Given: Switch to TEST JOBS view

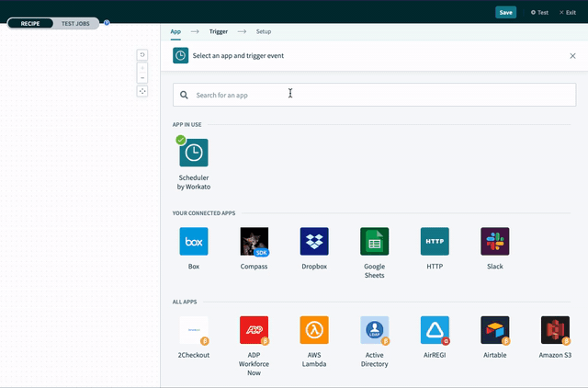Looking at the screenshot, I should coord(75,23).
